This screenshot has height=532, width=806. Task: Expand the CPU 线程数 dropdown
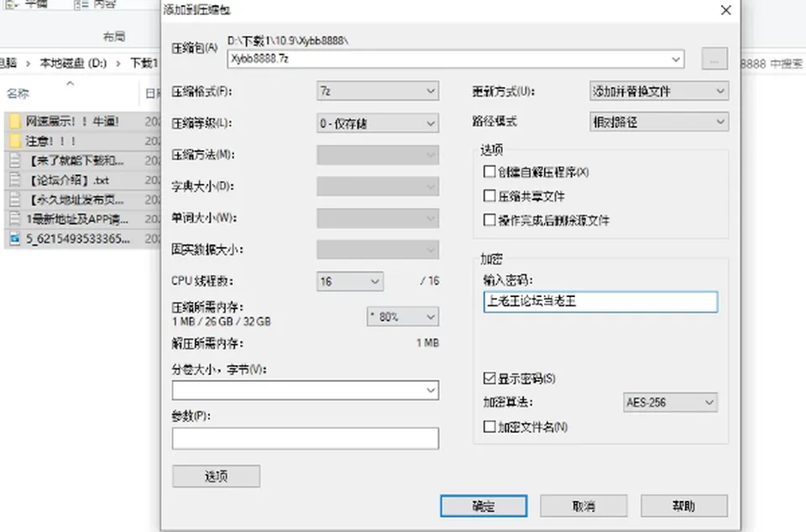coord(350,281)
